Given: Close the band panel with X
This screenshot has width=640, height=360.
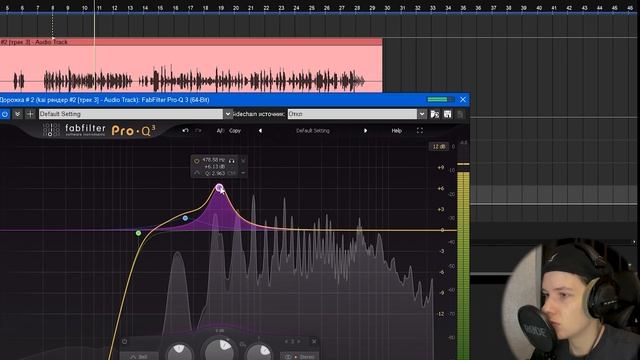Looking at the screenshot, I should (314, 341).
